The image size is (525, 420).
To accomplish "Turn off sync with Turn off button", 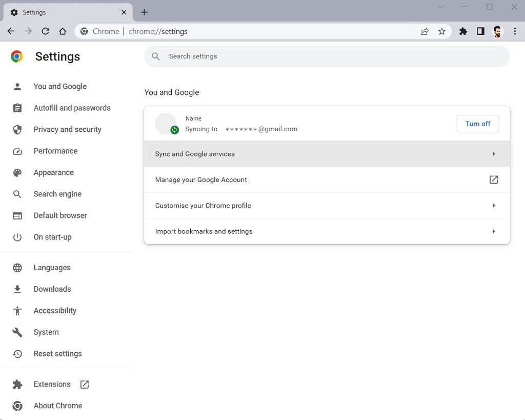I will (x=477, y=124).
